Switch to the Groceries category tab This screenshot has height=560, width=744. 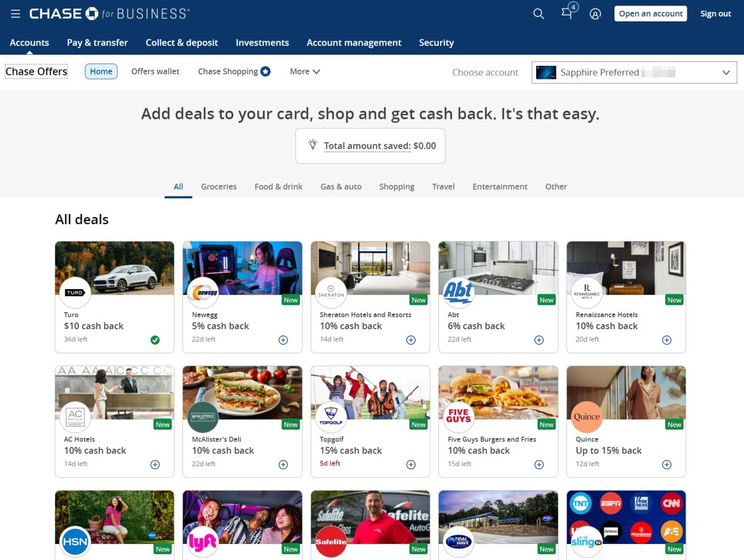[218, 186]
